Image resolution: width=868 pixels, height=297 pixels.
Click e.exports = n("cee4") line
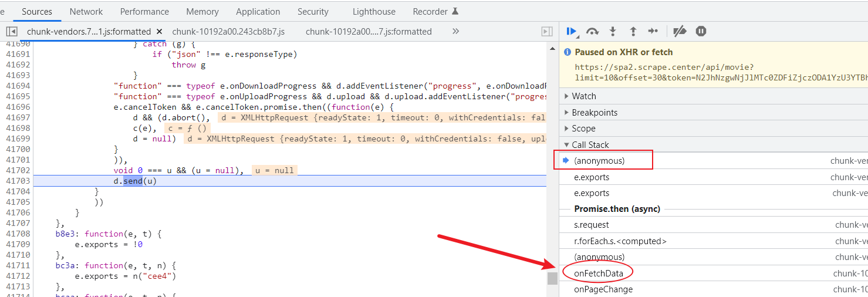click(x=126, y=276)
